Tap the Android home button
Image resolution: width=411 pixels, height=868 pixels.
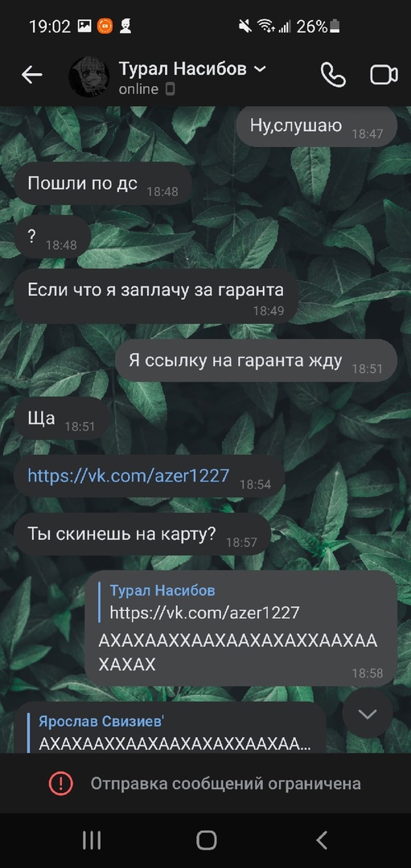[206, 841]
